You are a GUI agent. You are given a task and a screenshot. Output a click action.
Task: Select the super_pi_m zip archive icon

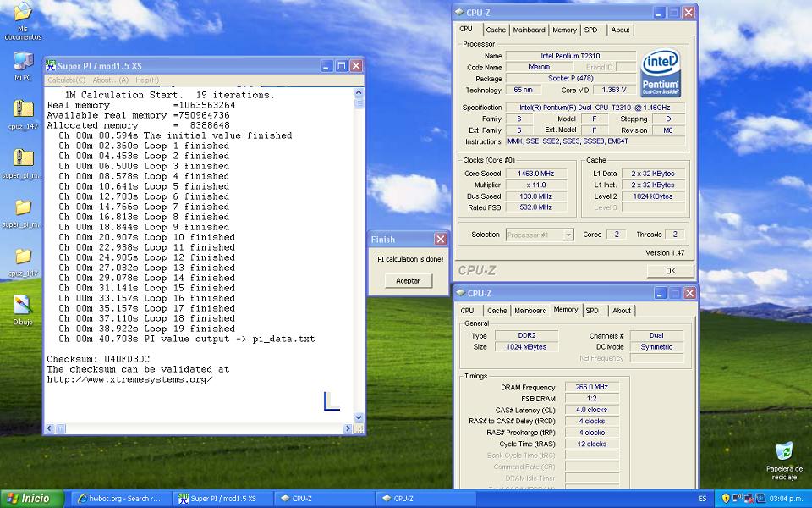click(x=23, y=158)
